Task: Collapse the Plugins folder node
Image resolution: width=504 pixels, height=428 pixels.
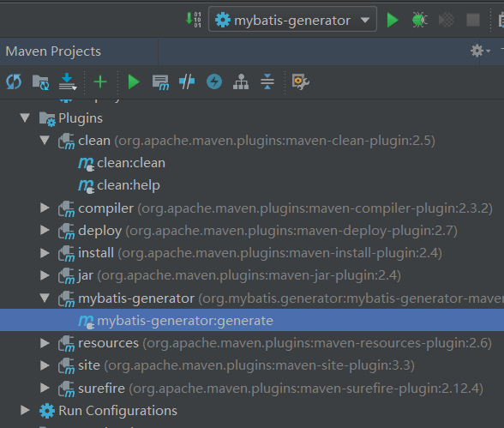Action: (25, 118)
